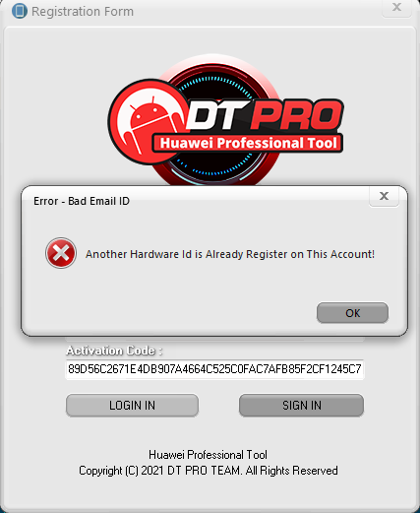The width and height of the screenshot is (420, 513).
Task: Click the Registration Form title text
Action: pyautogui.click(x=83, y=12)
